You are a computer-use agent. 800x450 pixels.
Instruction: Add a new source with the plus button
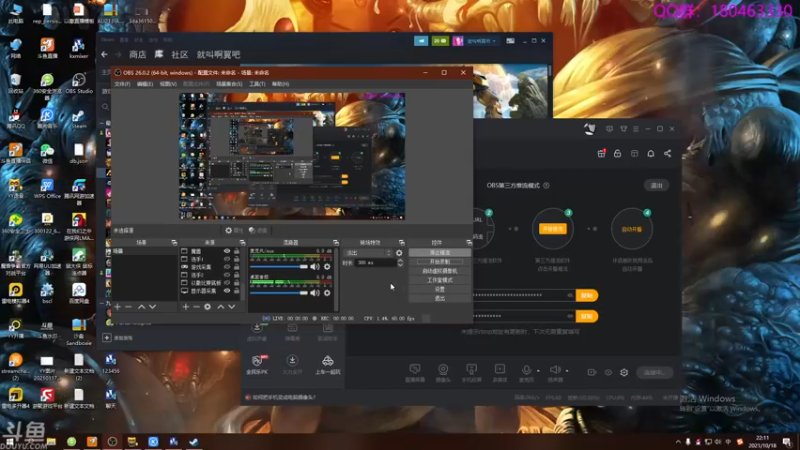click(x=186, y=307)
